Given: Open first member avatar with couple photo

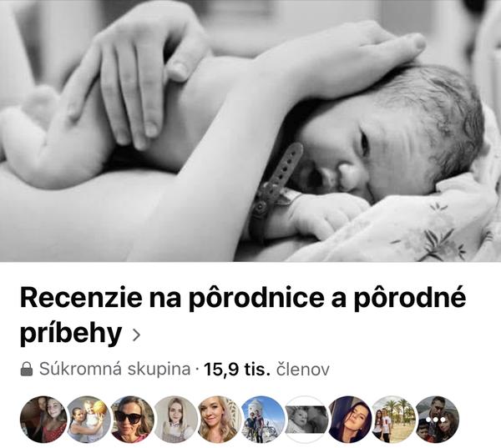Looking at the screenshot, I should point(43,420).
